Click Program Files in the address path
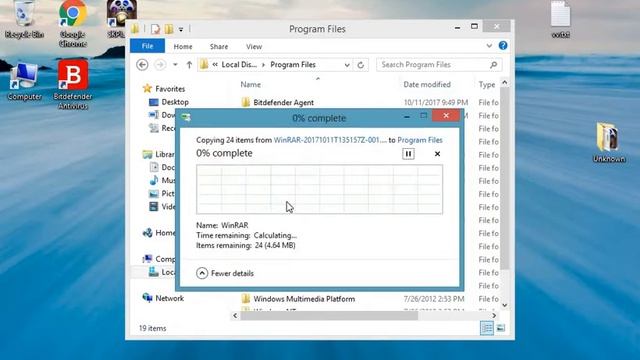The height and width of the screenshot is (360, 640). [x=293, y=64]
